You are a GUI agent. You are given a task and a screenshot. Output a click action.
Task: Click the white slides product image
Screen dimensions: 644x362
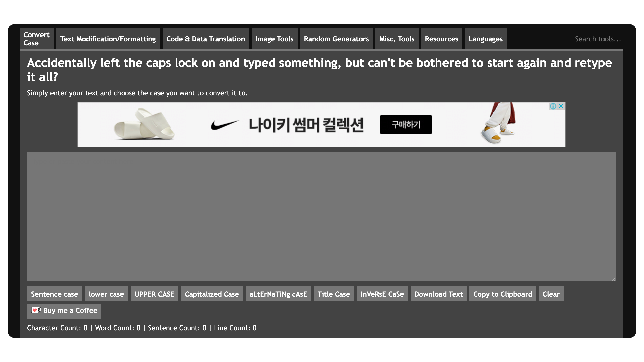point(144,124)
